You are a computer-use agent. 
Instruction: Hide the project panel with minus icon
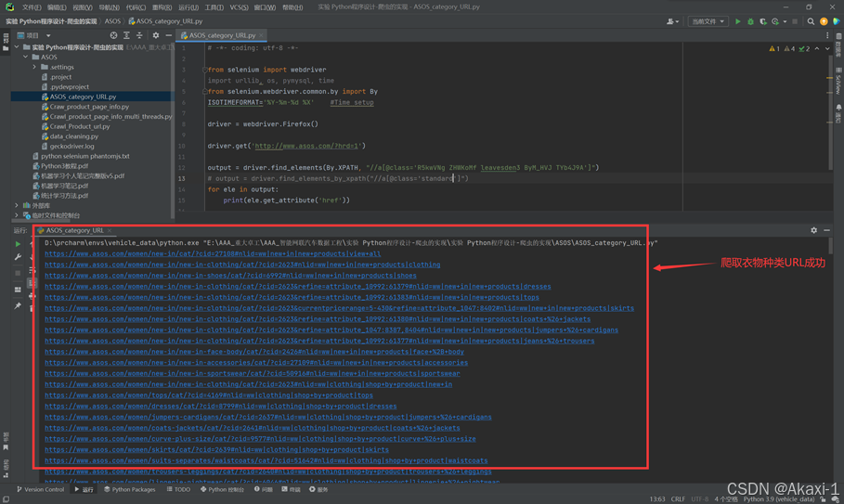pyautogui.click(x=168, y=35)
